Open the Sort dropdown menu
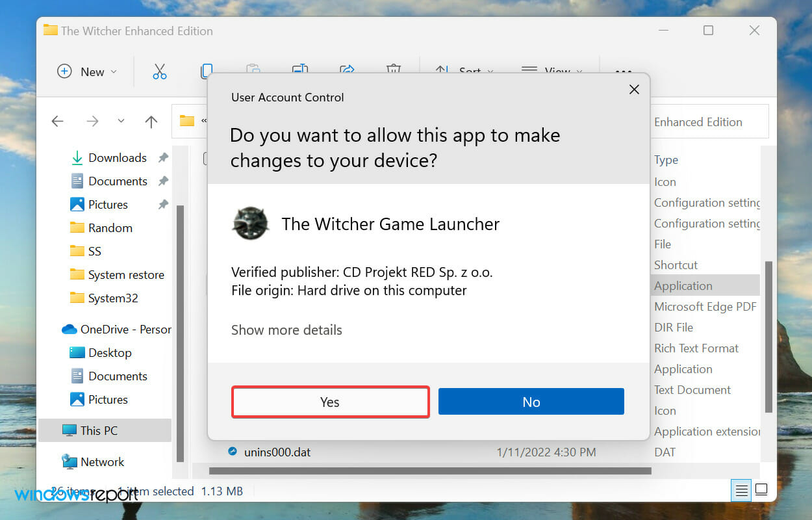Image resolution: width=812 pixels, height=520 pixels. pos(464,71)
